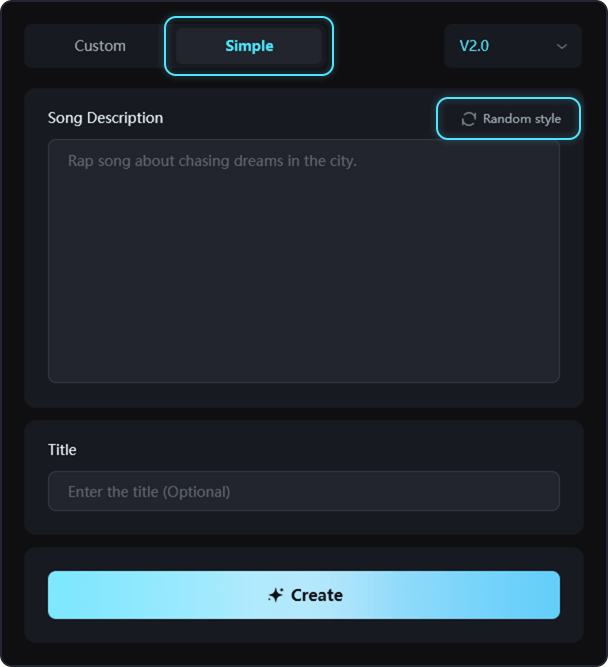608x667 pixels.
Task: Select the Simple tab
Action: pyautogui.click(x=249, y=46)
